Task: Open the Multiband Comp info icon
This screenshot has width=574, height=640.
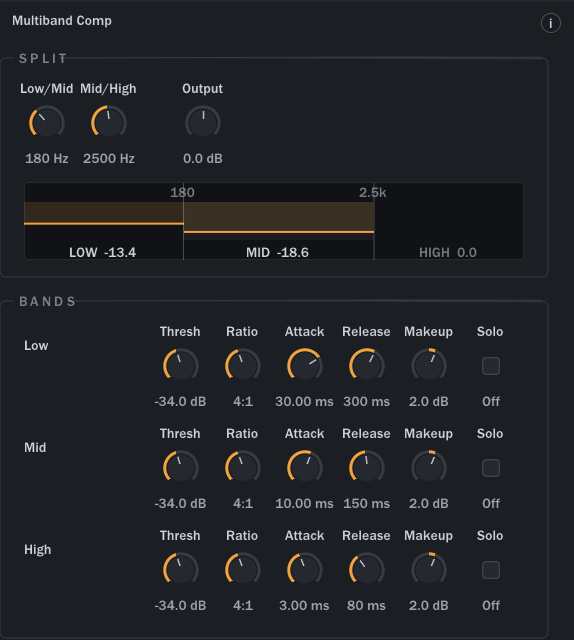Action: [551, 23]
